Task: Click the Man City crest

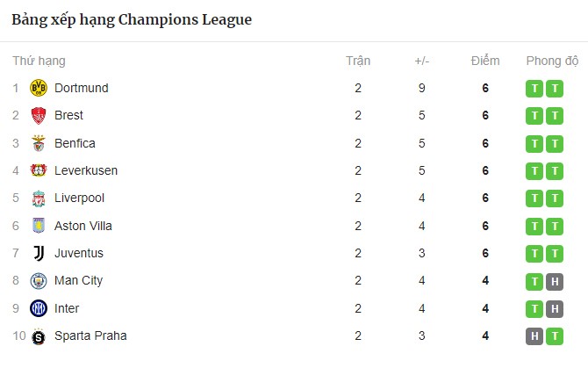Action: click(39, 281)
